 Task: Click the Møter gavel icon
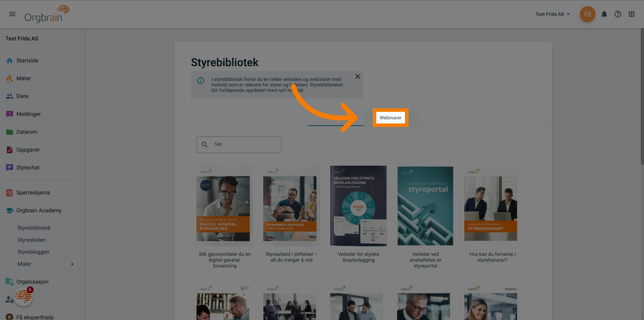[x=10, y=79]
